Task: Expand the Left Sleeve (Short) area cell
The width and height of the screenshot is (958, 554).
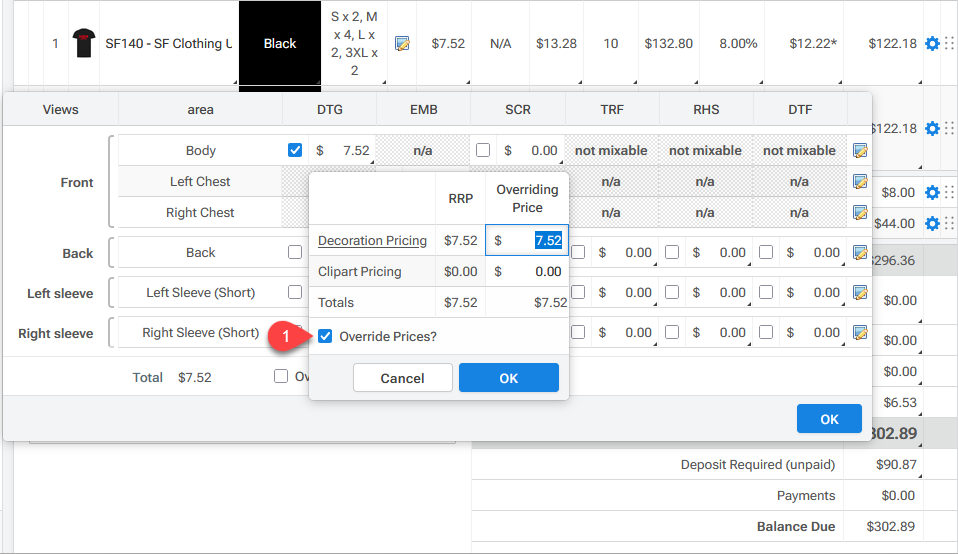Action: [200, 293]
